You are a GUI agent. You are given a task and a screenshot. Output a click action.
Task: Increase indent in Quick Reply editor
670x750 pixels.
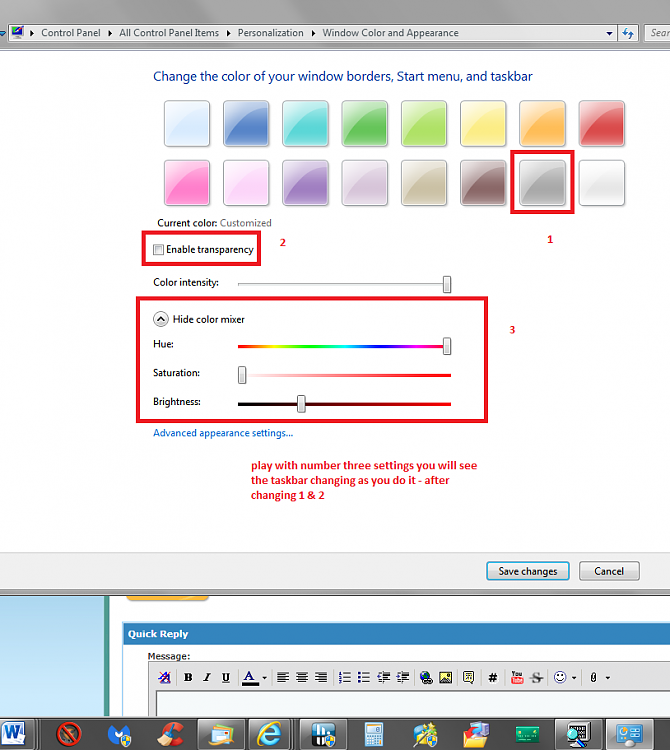click(x=403, y=677)
